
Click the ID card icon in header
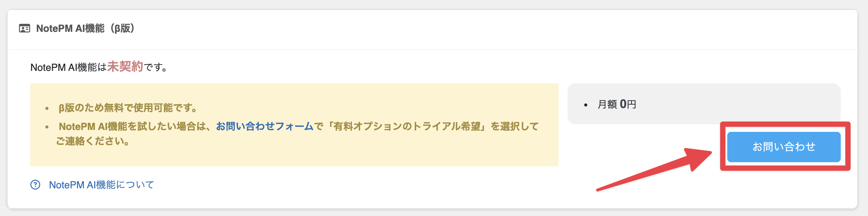coord(25,28)
